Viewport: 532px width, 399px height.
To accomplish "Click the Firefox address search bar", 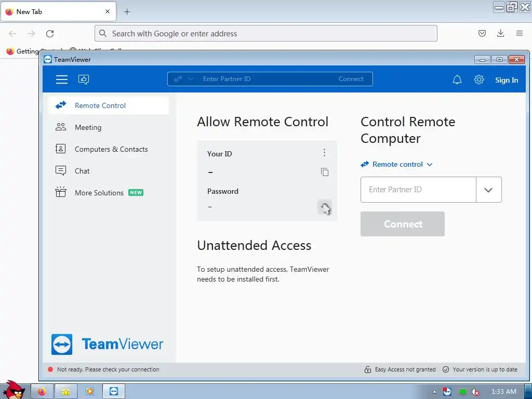I will click(265, 33).
